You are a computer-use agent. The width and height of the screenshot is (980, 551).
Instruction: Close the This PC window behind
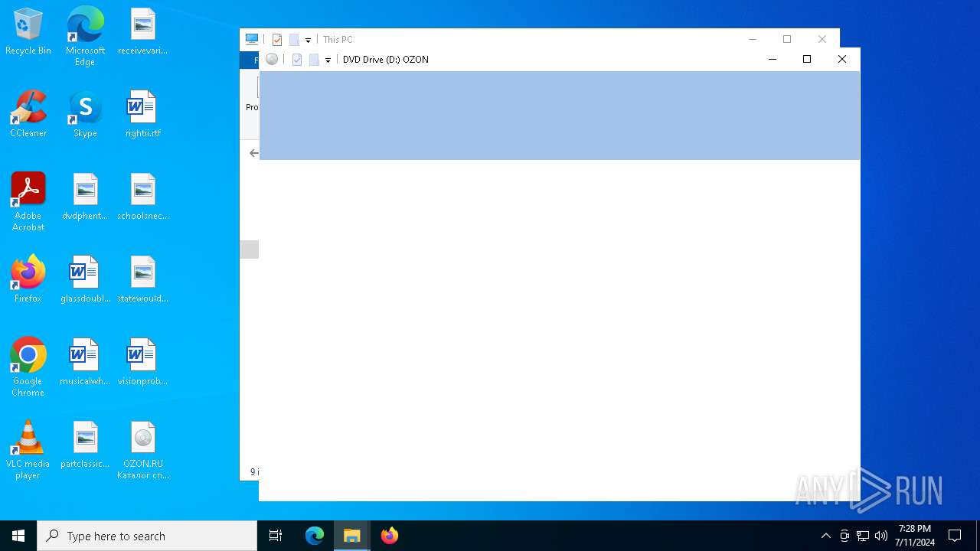822,39
